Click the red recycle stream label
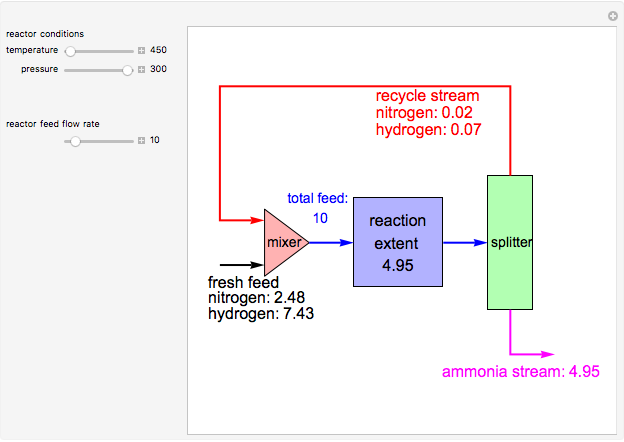 coord(427,96)
